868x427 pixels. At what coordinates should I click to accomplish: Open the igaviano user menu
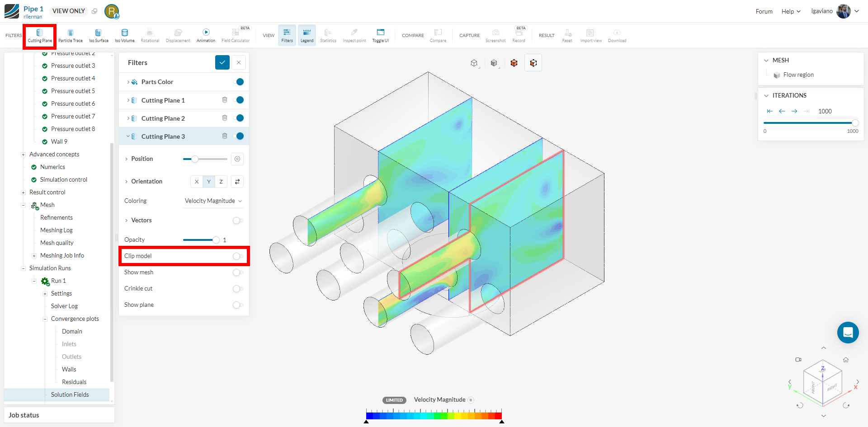pyautogui.click(x=835, y=11)
